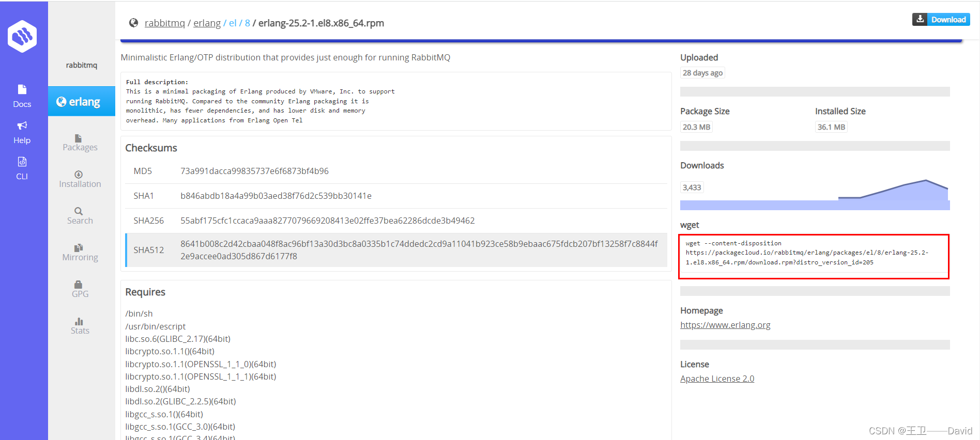Open the https://www.erlang.org homepage link
Image resolution: width=980 pixels, height=440 pixels.
(x=725, y=325)
